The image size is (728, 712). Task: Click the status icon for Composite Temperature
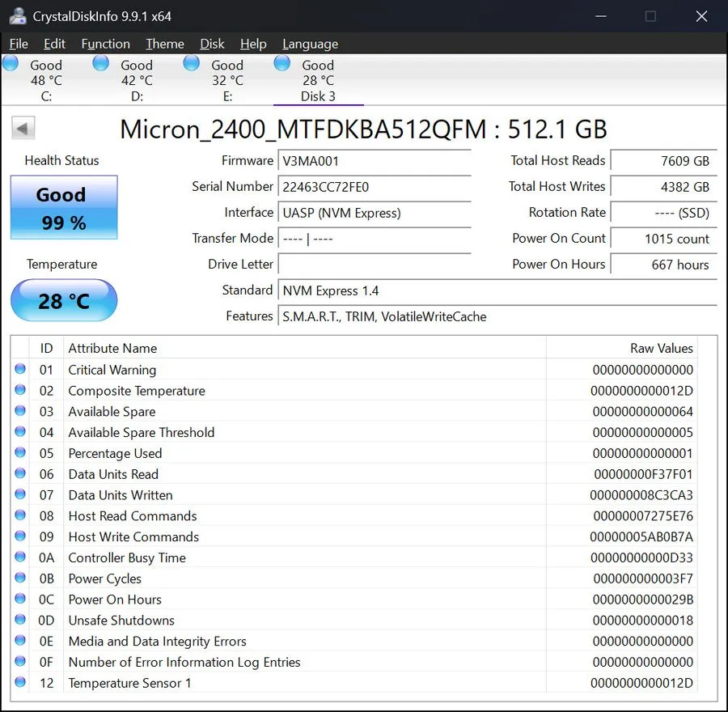(20, 390)
